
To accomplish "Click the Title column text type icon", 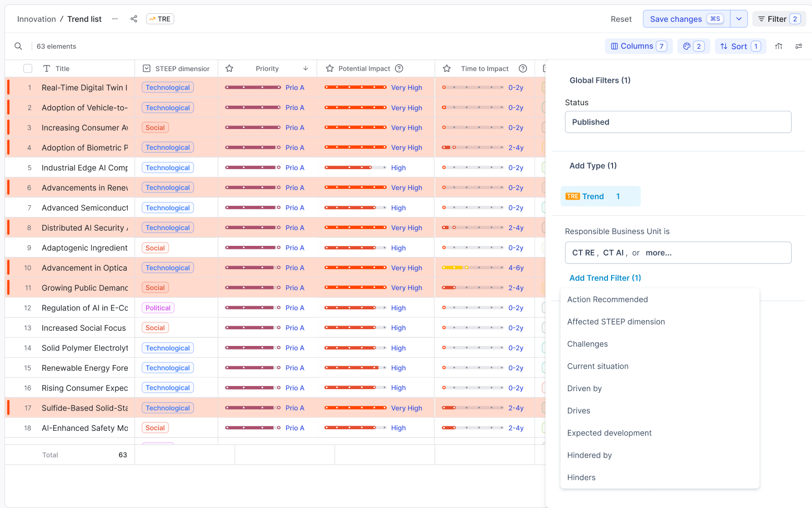I will (47, 69).
